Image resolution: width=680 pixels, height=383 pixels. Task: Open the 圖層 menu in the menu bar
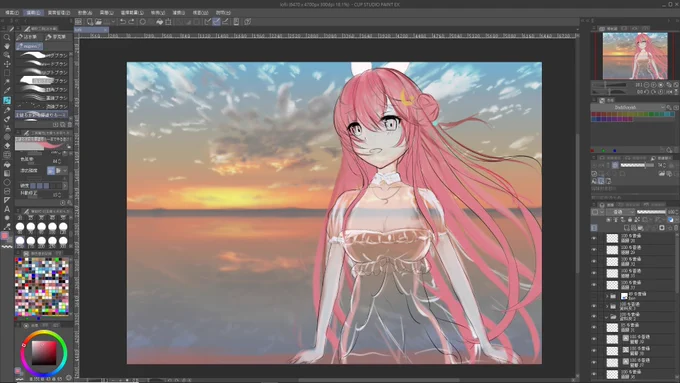[x=106, y=13]
